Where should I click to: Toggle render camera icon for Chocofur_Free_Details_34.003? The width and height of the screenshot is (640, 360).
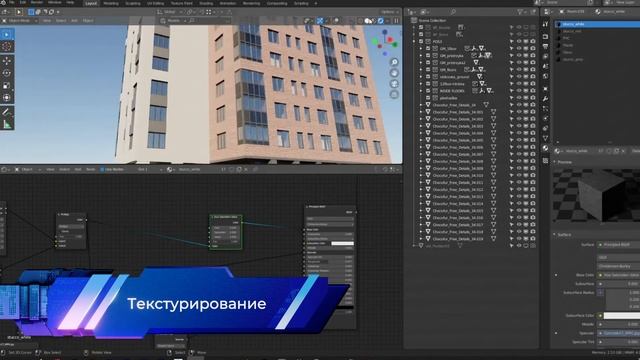tap(533, 126)
